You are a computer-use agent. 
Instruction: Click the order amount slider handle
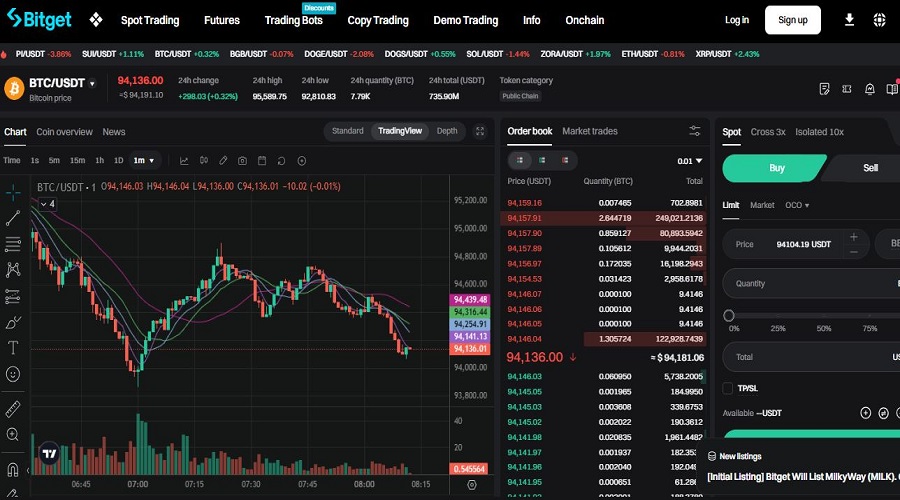click(729, 315)
